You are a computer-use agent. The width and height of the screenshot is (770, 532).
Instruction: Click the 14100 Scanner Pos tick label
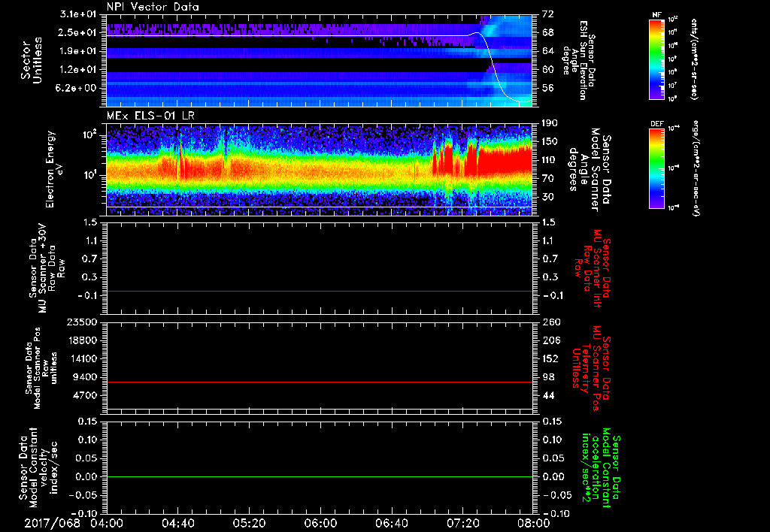point(83,358)
